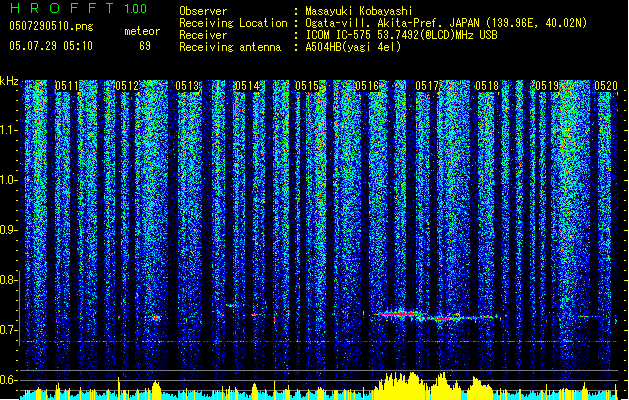Click the 'meteor' label
Screen dimensions: 629x400
[142, 31]
